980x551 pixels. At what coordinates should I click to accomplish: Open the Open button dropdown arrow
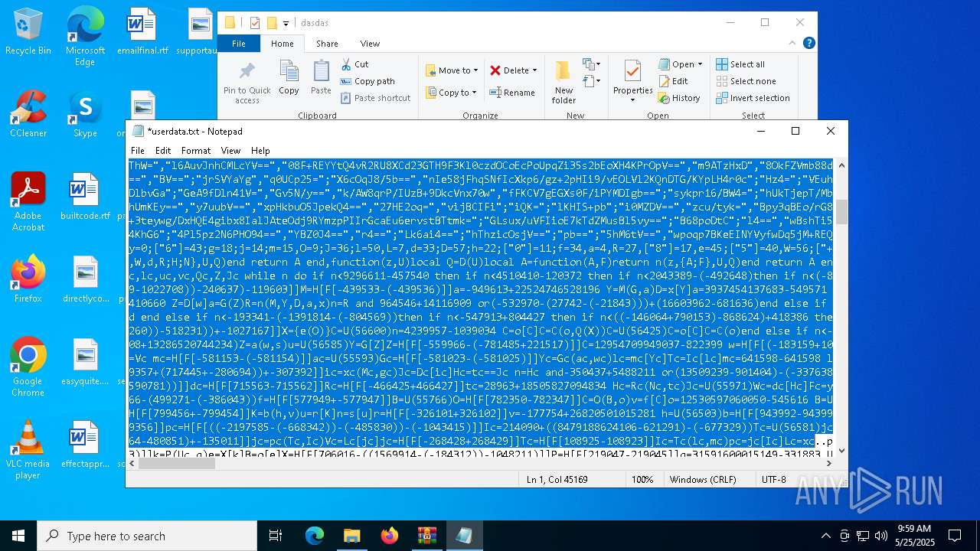coord(700,65)
